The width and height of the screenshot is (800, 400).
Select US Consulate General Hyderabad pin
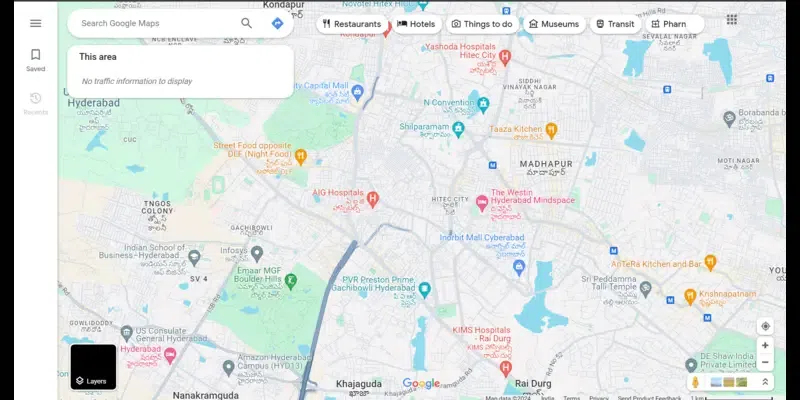[x=127, y=334]
